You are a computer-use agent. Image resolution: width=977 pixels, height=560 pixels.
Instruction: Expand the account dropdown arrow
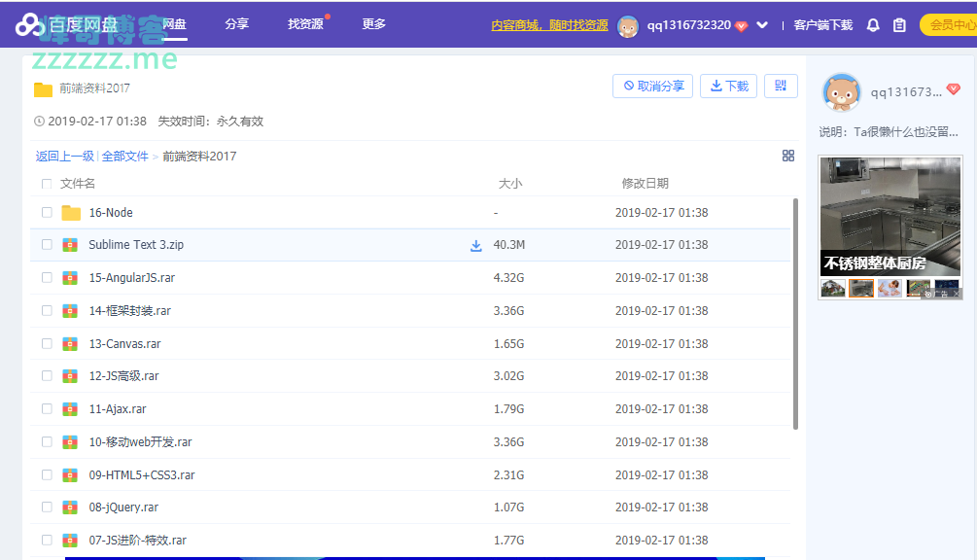pos(762,25)
